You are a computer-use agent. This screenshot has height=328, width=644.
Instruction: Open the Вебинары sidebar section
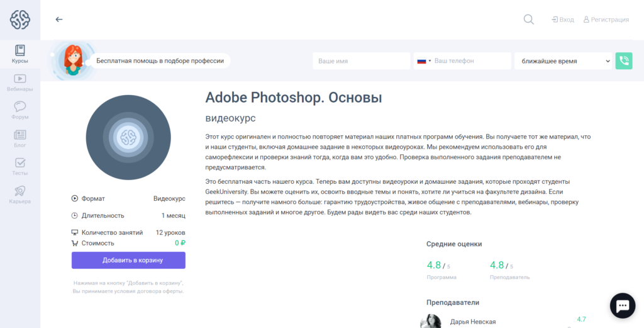pyautogui.click(x=20, y=82)
